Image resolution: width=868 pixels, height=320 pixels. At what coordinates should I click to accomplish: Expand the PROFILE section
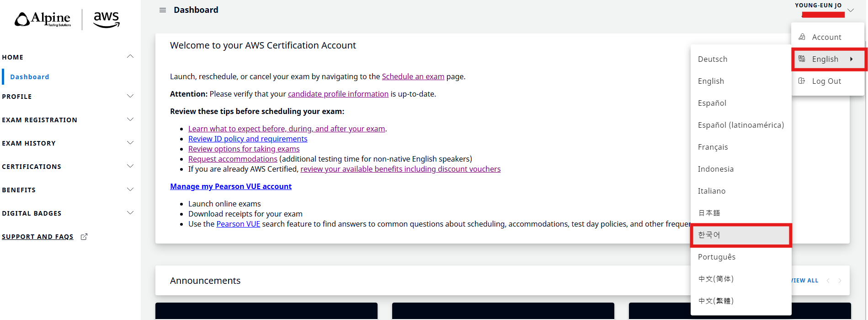(130, 97)
